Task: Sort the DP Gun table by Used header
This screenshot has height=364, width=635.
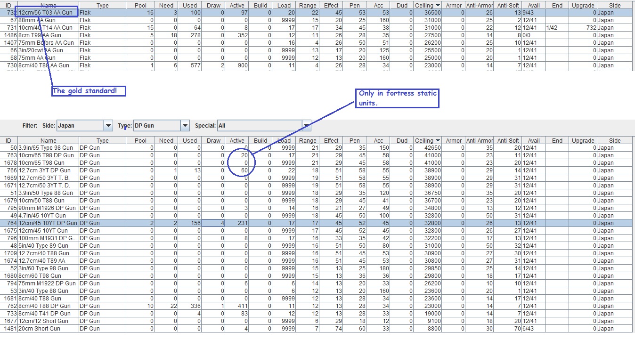Action: pyautogui.click(x=190, y=140)
